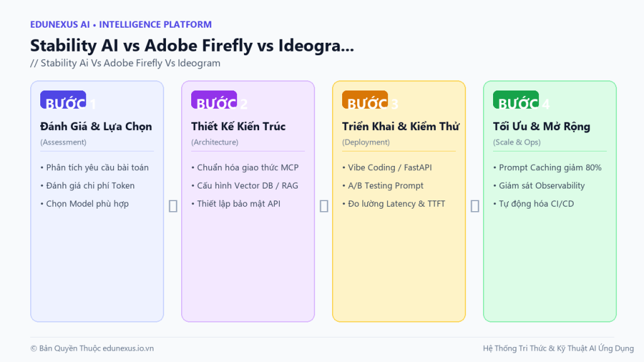This screenshot has height=362, width=644.
Task: Select the Thiết Kế Kiến Trúc heading
Action: click(x=238, y=126)
